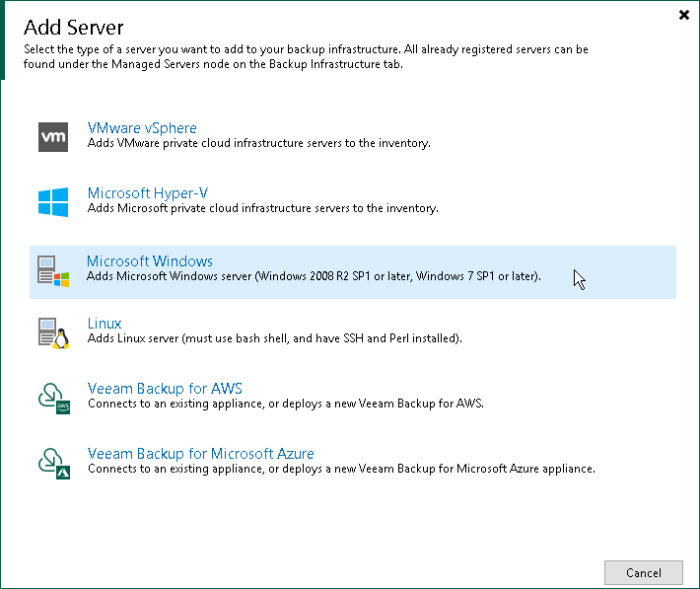The height and width of the screenshot is (589, 700).
Task: Choose the Microsoft Hyper-V title link
Action: tap(148, 193)
